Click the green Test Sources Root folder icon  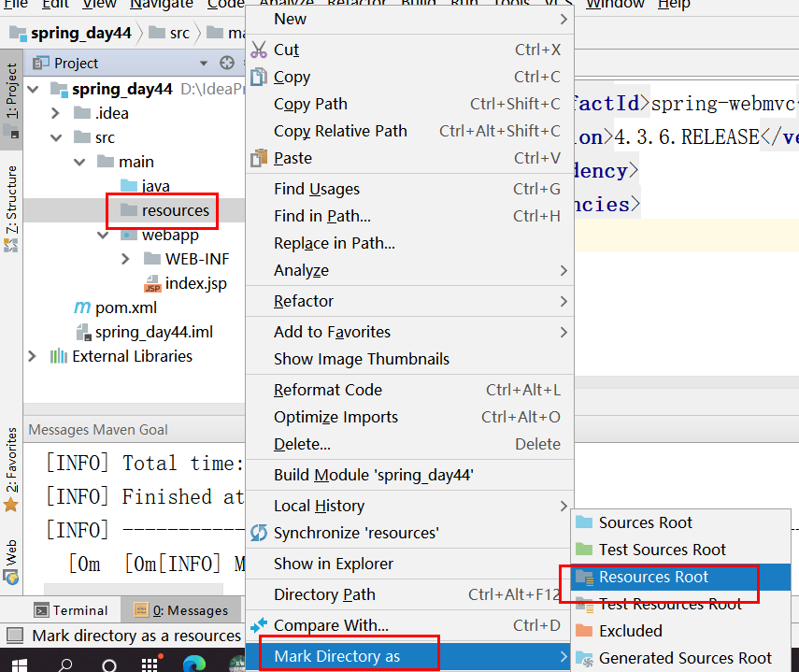[584, 550]
